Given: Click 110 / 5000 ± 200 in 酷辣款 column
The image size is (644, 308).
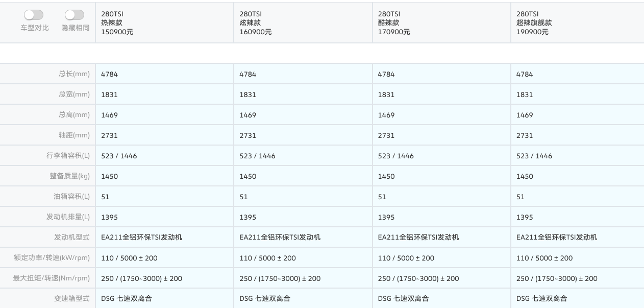Looking at the screenshot, I should (406, 258).
